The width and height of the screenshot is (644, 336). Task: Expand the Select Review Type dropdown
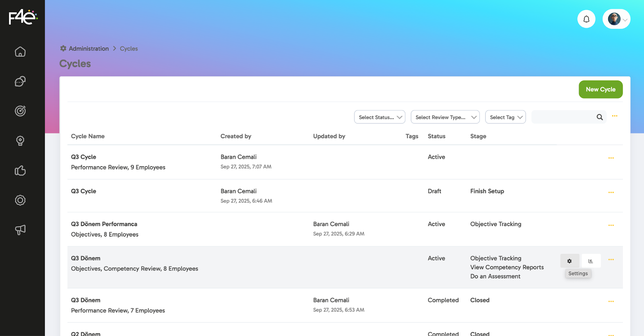[445, 117]
